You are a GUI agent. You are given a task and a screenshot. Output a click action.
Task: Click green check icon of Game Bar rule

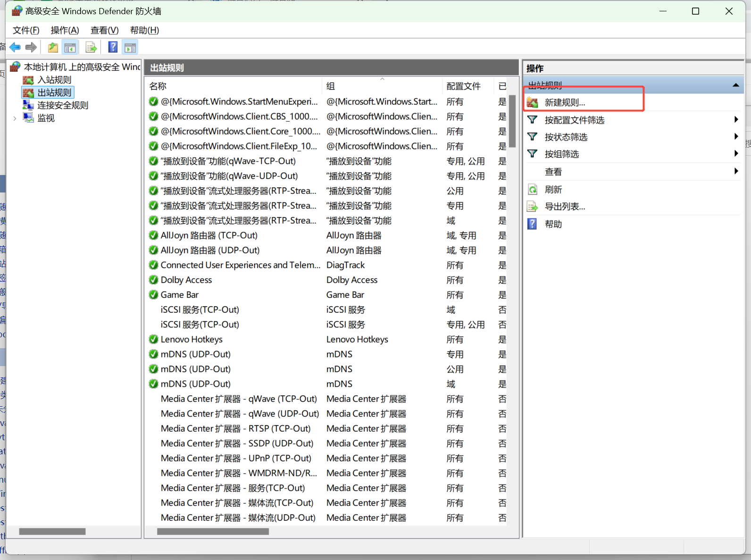tap(153, 295)
